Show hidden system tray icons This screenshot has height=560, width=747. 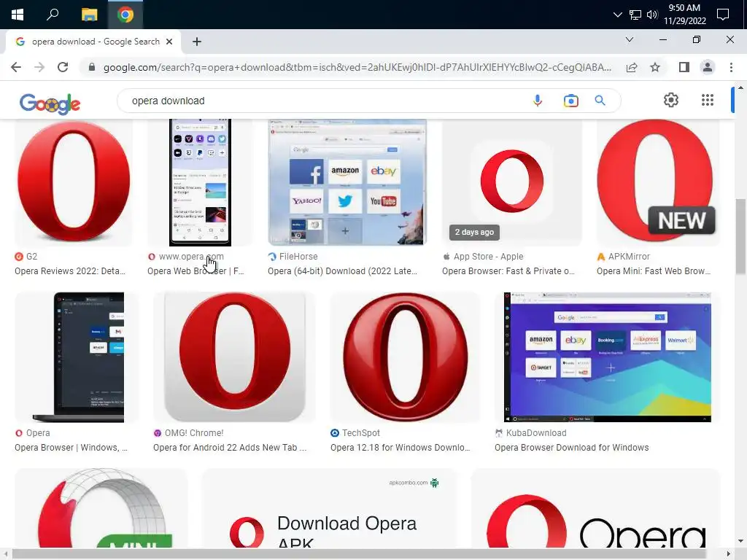click(617, 15)
